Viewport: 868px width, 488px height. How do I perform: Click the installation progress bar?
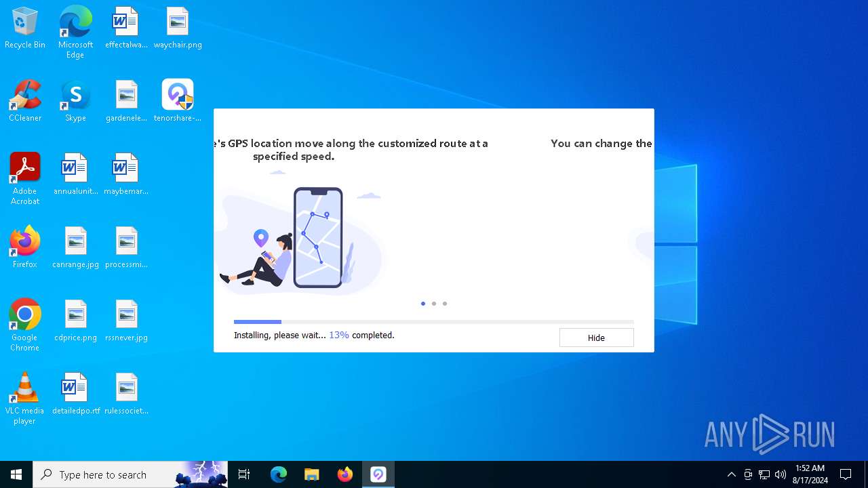point(434,322)
